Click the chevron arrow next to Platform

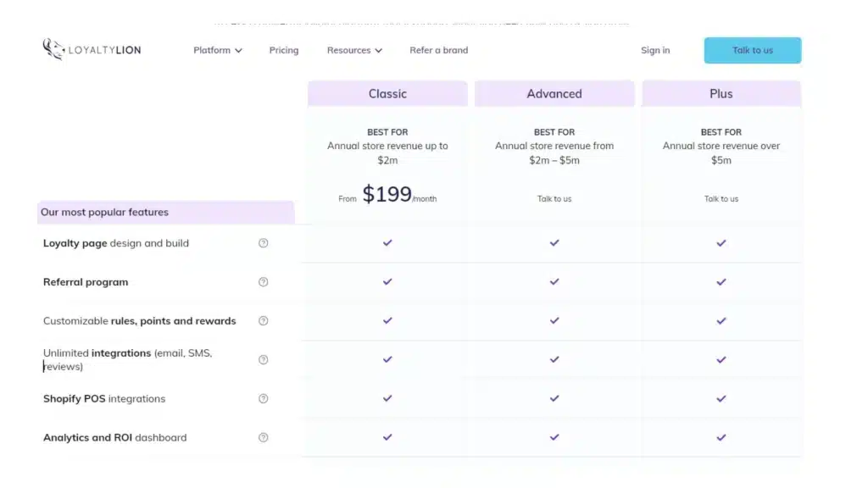[239, 50]
